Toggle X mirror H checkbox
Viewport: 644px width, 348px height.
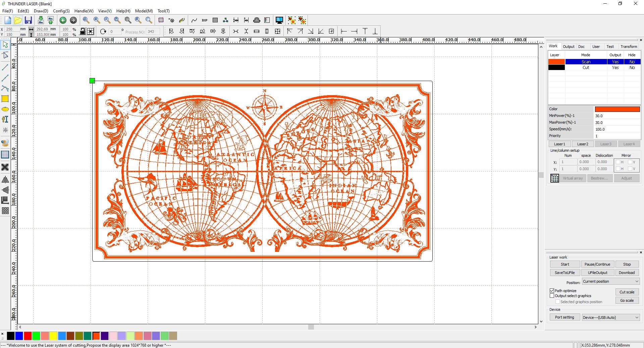tap(618, 162)
